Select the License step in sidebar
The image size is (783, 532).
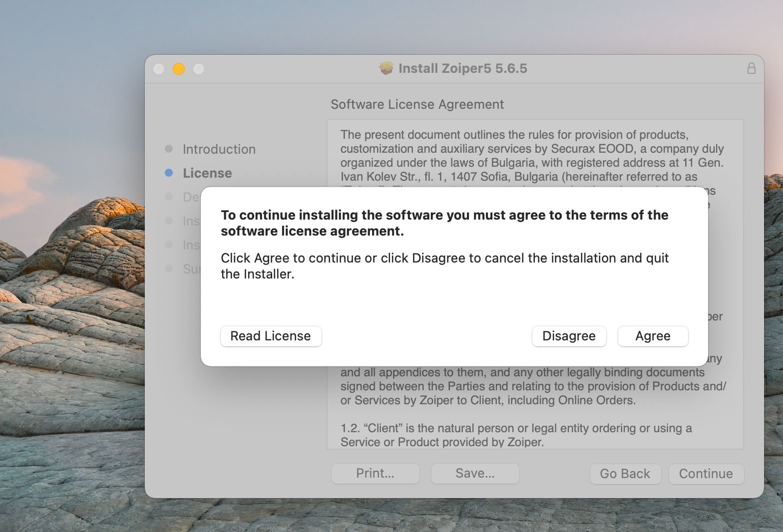[207, 173]
